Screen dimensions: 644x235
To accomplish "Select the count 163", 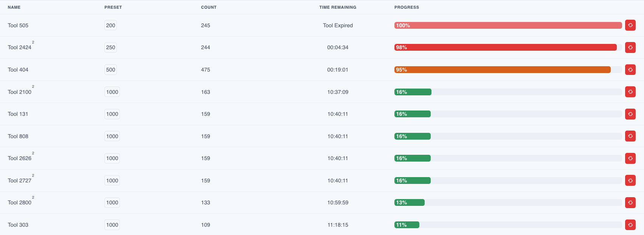I will tap(206, 92).
